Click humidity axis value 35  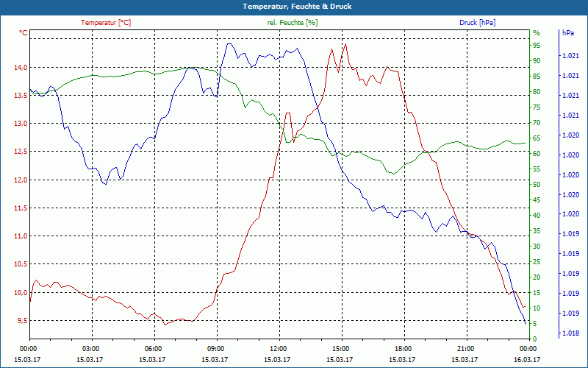pos(537,231)
